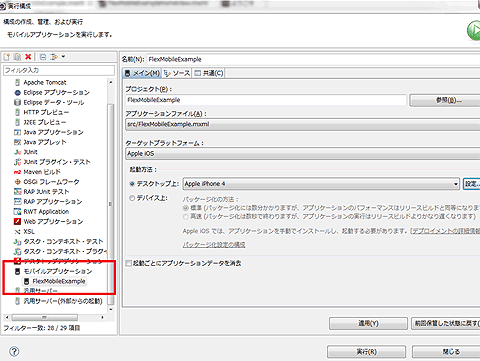Open デプロイメントの詳細情報 link
Screen dimensions: 480x361
pyautogui.click(x=446, y=231)
